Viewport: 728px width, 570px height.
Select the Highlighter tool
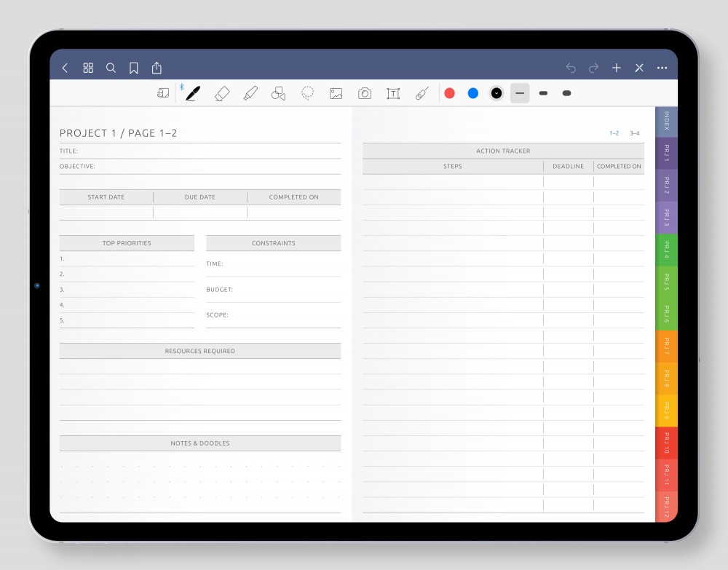(250, 93)
